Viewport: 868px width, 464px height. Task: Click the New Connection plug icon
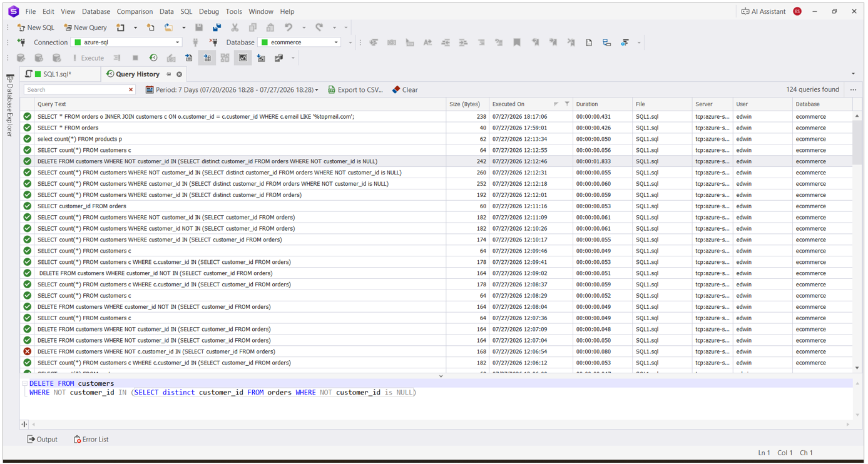point(21,43)
